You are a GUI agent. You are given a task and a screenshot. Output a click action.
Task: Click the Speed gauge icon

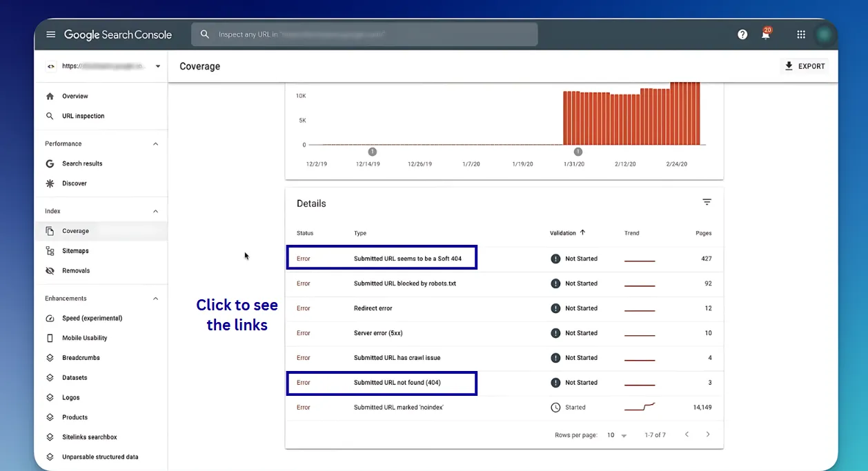point(50,319)
